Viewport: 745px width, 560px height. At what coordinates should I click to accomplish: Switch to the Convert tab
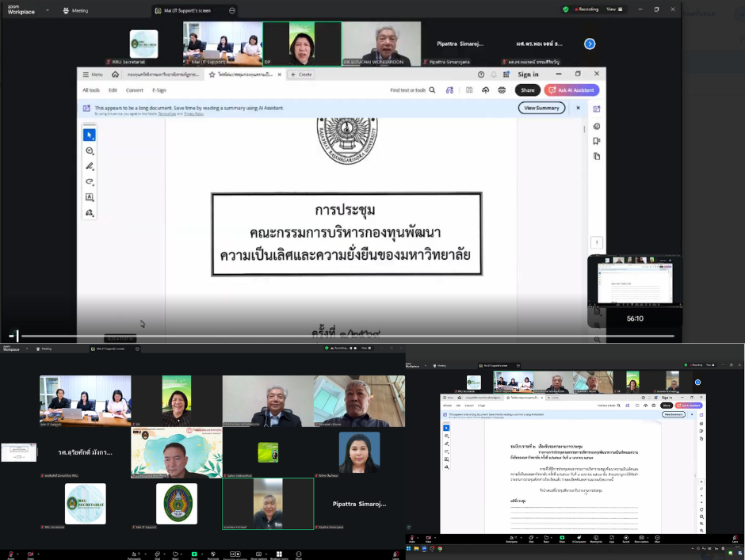click(x=135, y=90)
